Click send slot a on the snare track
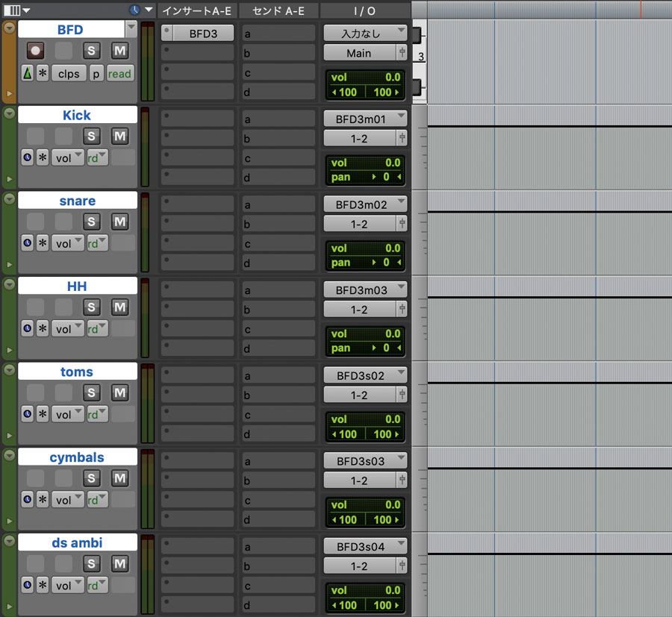The height and width of the screenshot is (617, 672). 279,204
